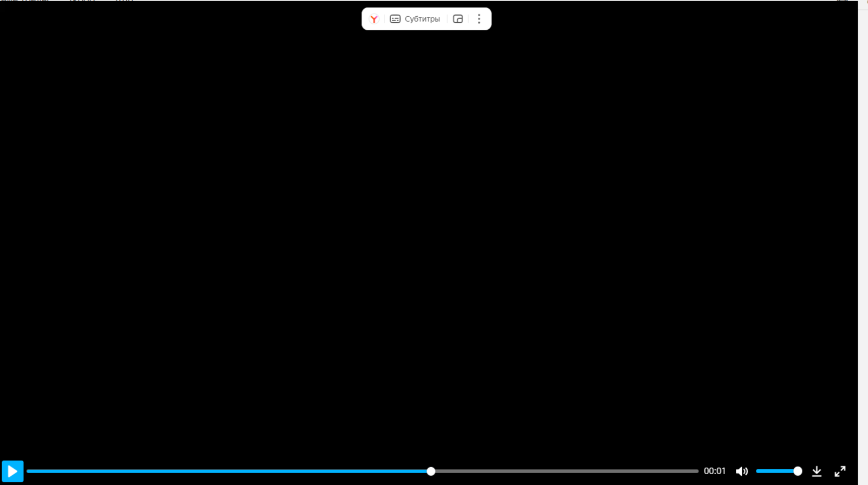This screenshot has height=485, width=868.
Task: Open the three-dot more options menu
Action: click(x=479, y=19)
